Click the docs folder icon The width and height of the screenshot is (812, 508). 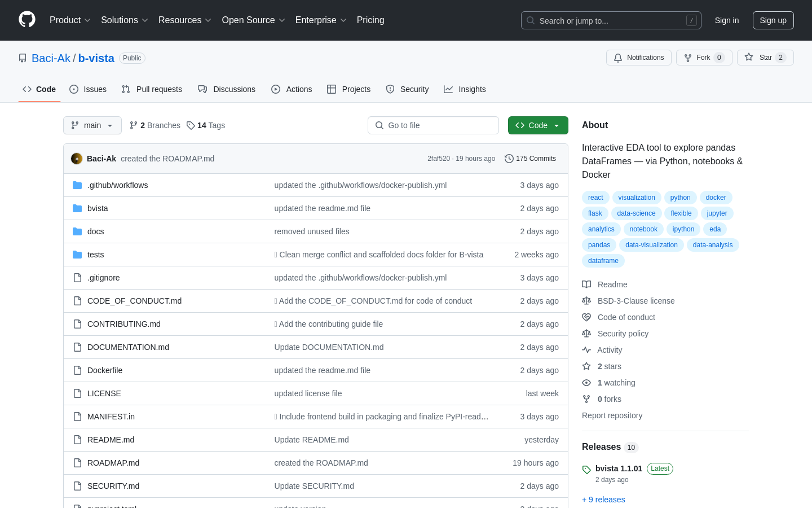77,231
